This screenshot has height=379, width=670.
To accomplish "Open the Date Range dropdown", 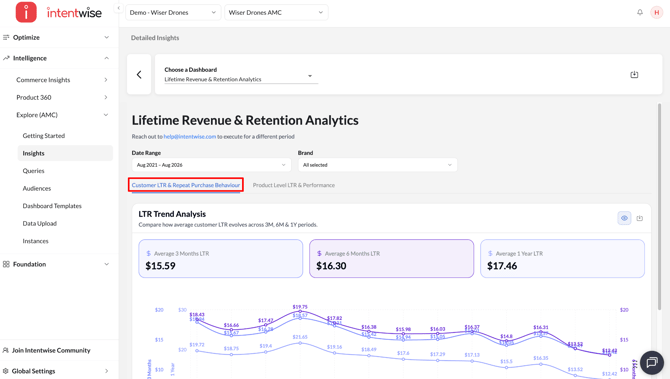I will tap(211, 165).
